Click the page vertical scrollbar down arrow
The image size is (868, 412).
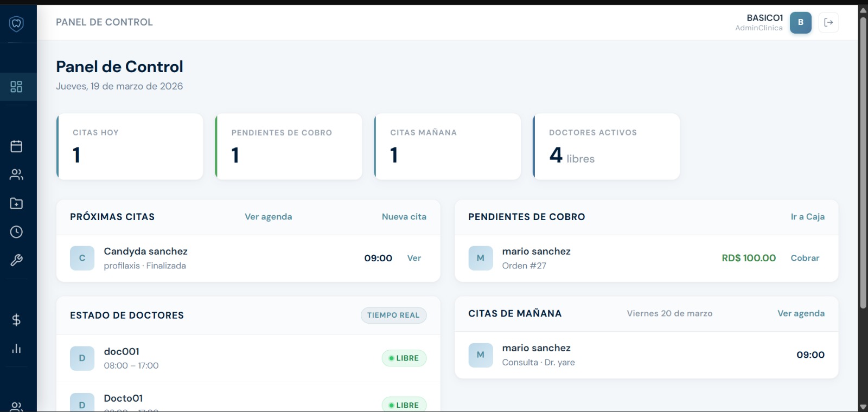[x=863, y=407]
